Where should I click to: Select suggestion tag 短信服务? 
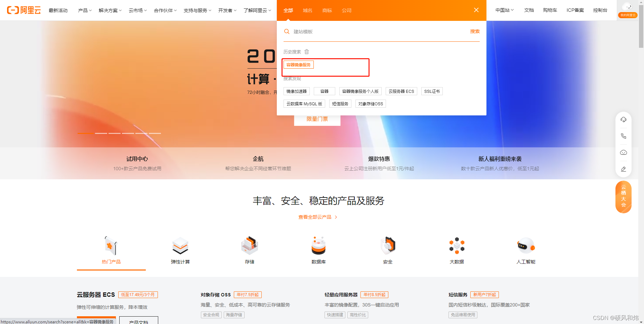point(340,104)
